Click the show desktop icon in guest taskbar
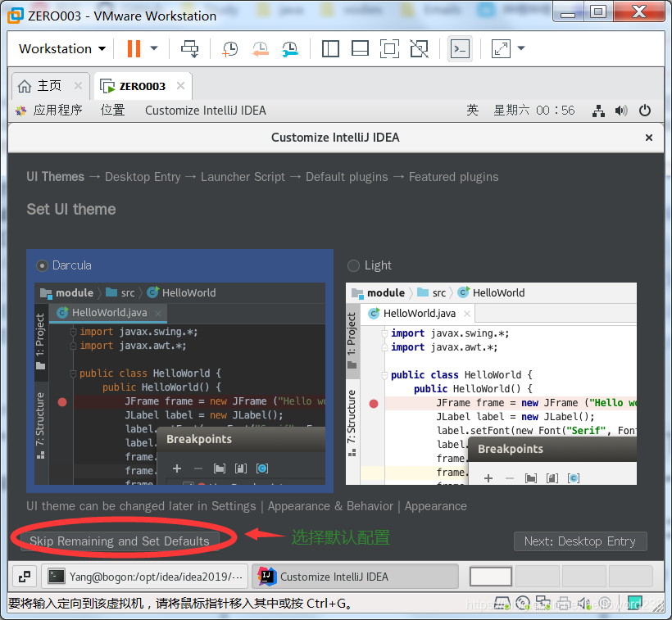 point(25,577)
